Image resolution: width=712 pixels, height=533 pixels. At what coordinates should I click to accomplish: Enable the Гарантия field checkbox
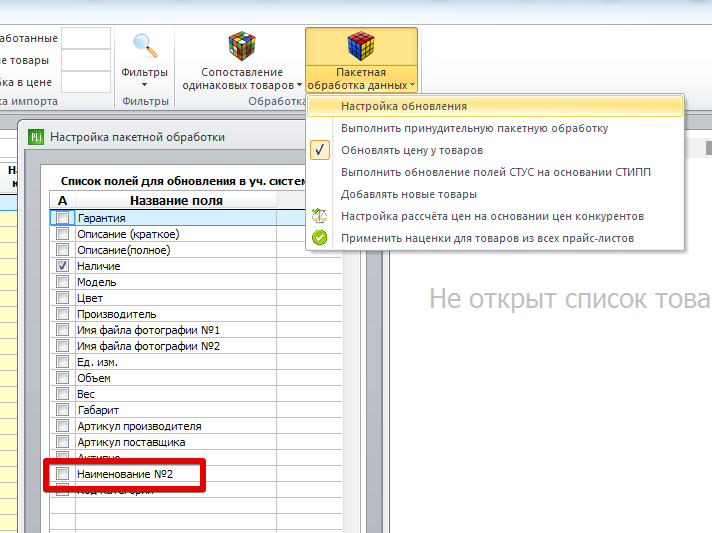(x=63, y=217)
